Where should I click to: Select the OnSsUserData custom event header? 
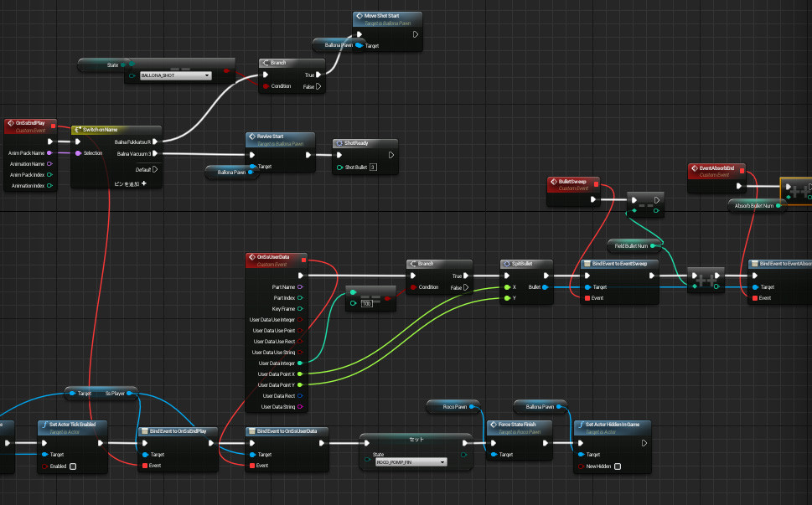[276, 260]
